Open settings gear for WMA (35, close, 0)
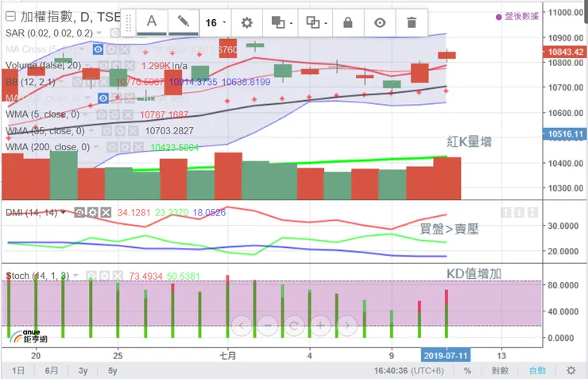 [120, 131]
